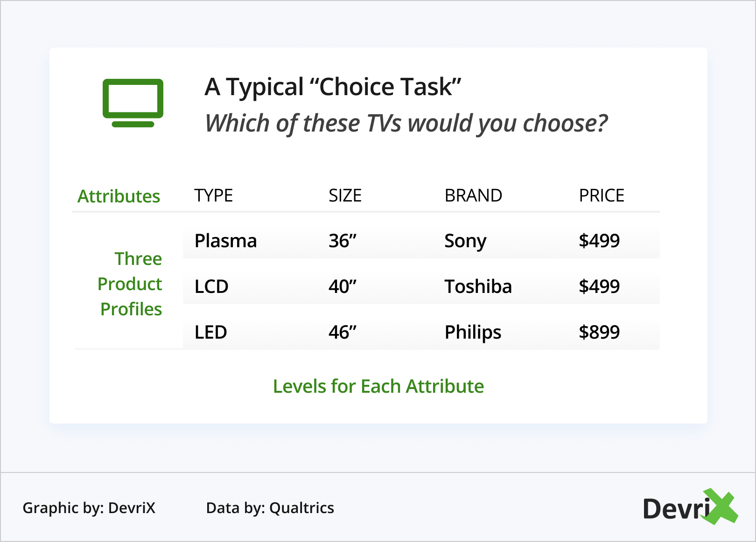Click the Levels for Each Attribute caption
This screenshot has height=542, width=756.
(x=378, y=386)
